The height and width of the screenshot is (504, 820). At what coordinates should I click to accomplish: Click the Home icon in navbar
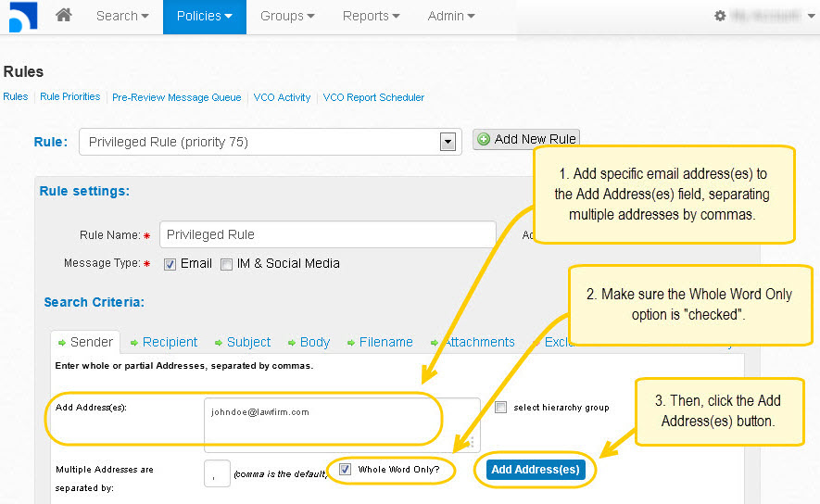[64, 16]
